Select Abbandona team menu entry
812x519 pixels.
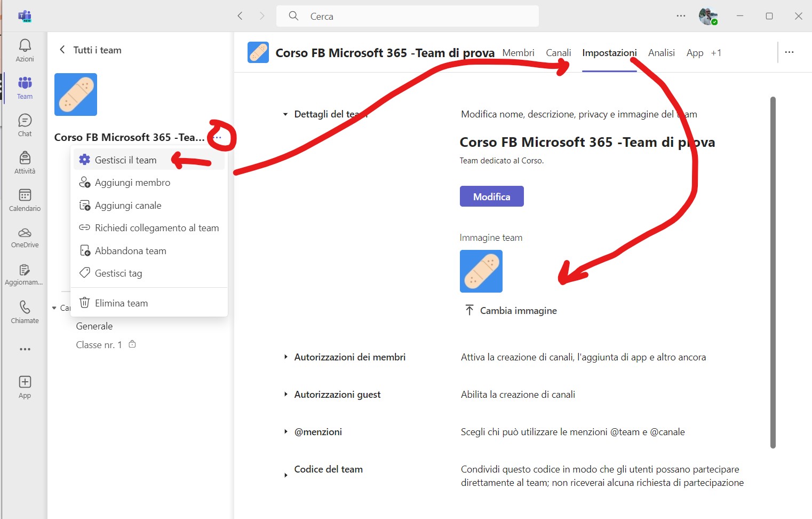(x=149, y=251)
